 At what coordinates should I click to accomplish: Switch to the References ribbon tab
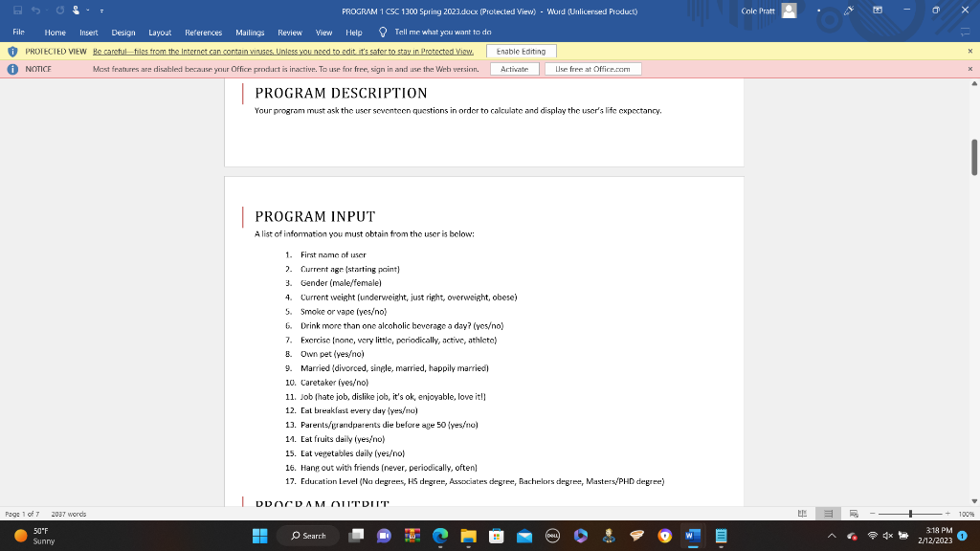tap(203, 31)
